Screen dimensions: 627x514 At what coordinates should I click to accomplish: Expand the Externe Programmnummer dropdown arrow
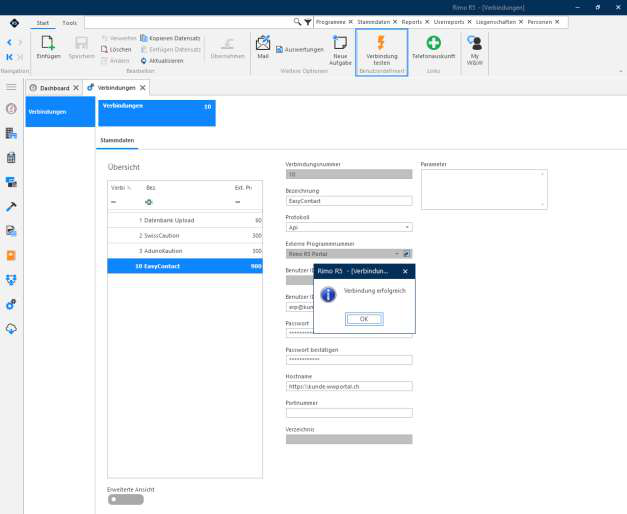397,254
